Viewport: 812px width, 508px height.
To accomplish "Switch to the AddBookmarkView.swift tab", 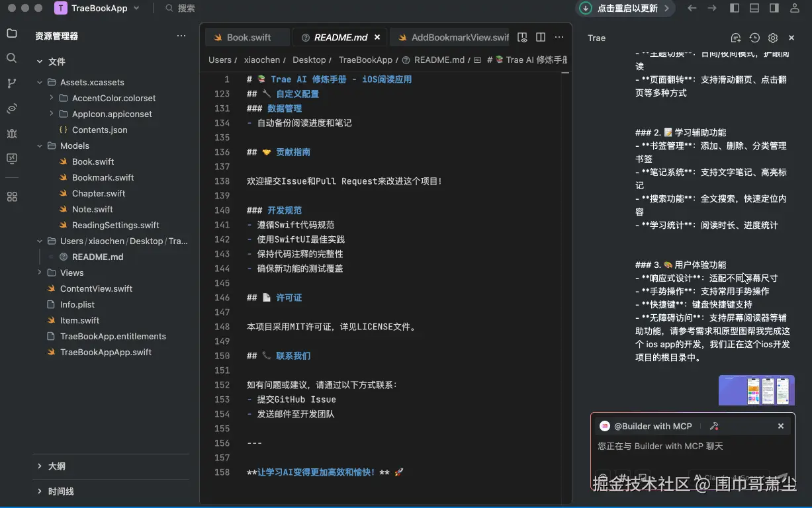I will [451, 37].
